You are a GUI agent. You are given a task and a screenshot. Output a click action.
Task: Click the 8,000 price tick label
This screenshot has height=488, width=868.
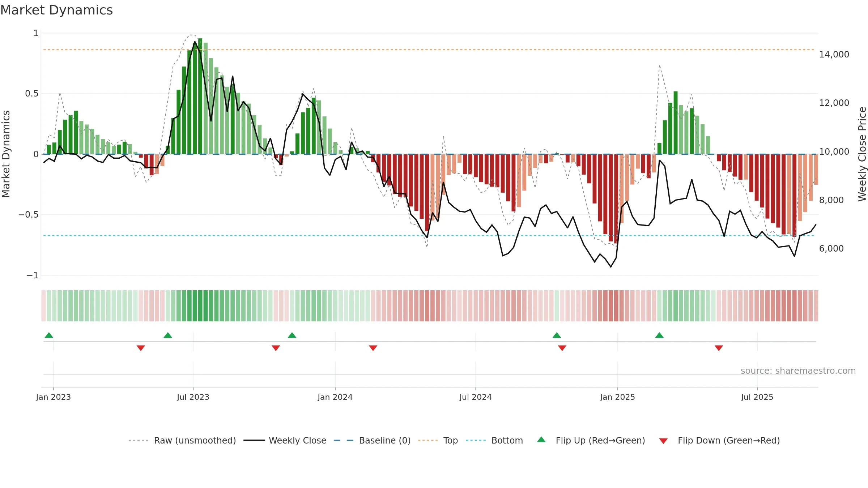click(831, 200)
